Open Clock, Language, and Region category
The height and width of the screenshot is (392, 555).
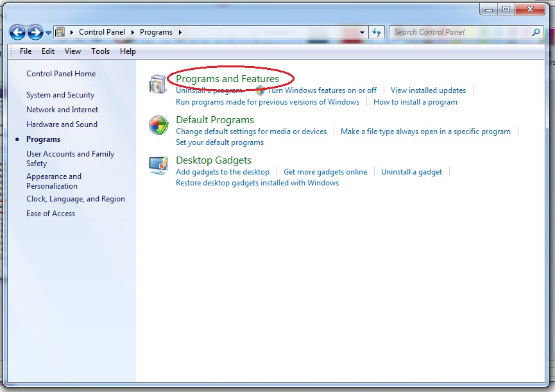pyautogui.click(x=76, y=199)
